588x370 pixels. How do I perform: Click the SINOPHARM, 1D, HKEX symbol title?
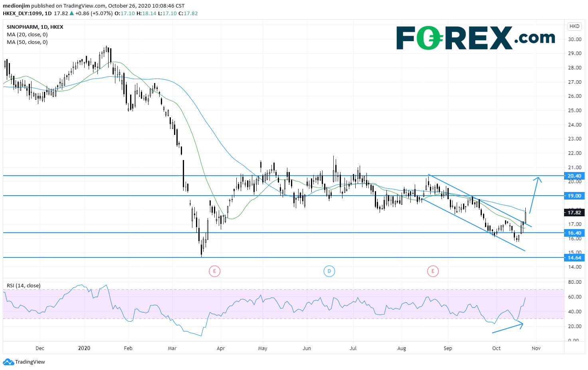pos(35,27)
